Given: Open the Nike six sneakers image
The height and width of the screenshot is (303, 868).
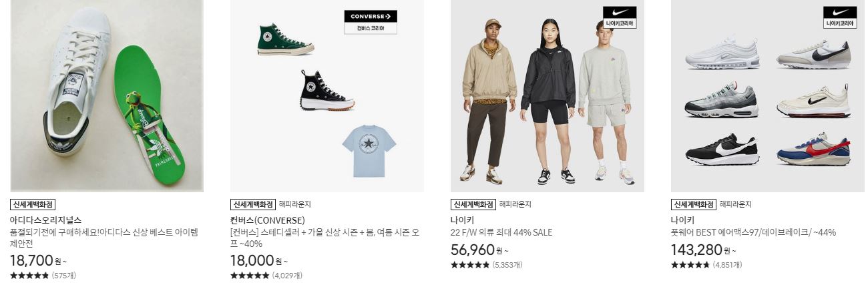Looking at the screenshot, I should coord(768,96).
